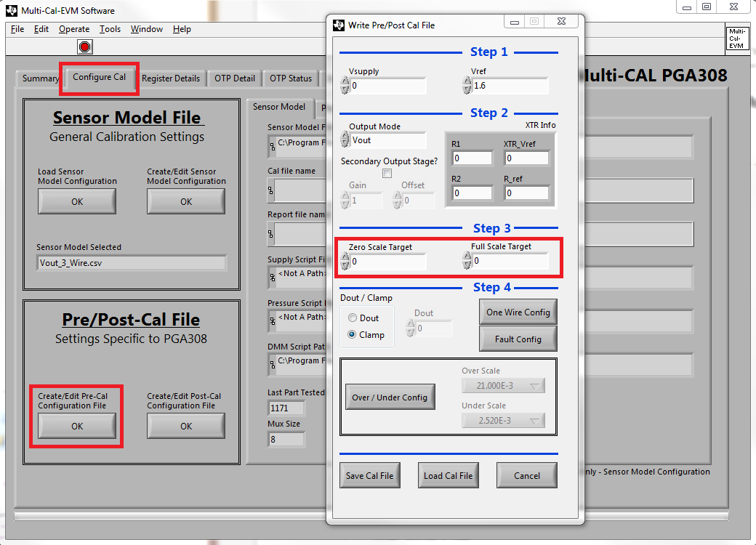The width and height of the screenshot is (756, 545).
Task: Click the R2 input field
Action: pos(472,193)
